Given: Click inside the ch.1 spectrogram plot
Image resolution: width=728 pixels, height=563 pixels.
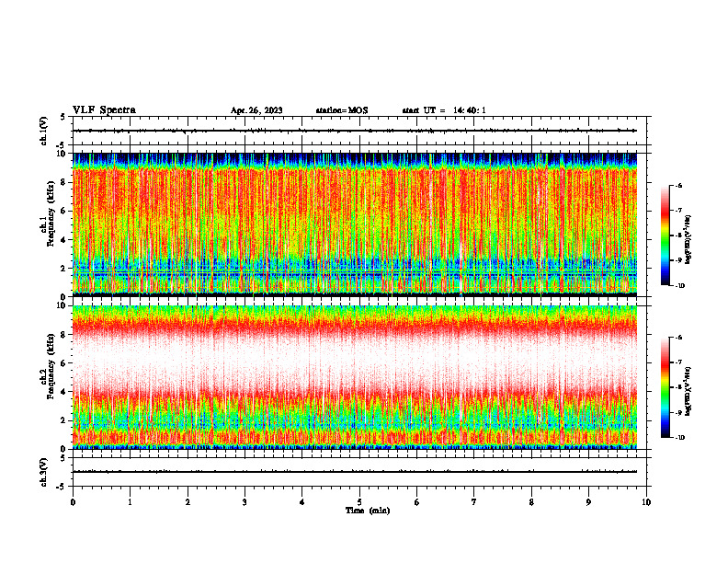Looking at the screenshot, I should pyautogui.click(x=355, y=224).
